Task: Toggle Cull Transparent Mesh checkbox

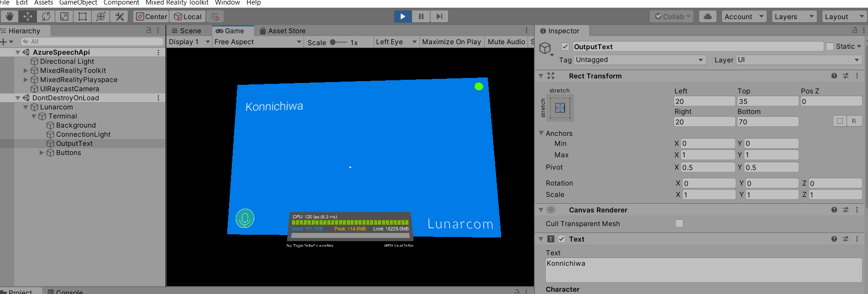Action: pyautogui.click(x=679, y=223)
